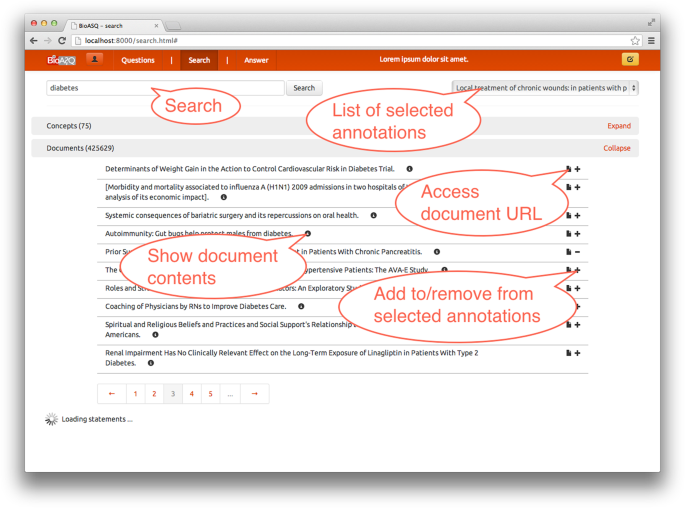Go to results page 4
Image resolution: width=685 pixels, height=508 pixels.
click(x=192, y=394)
